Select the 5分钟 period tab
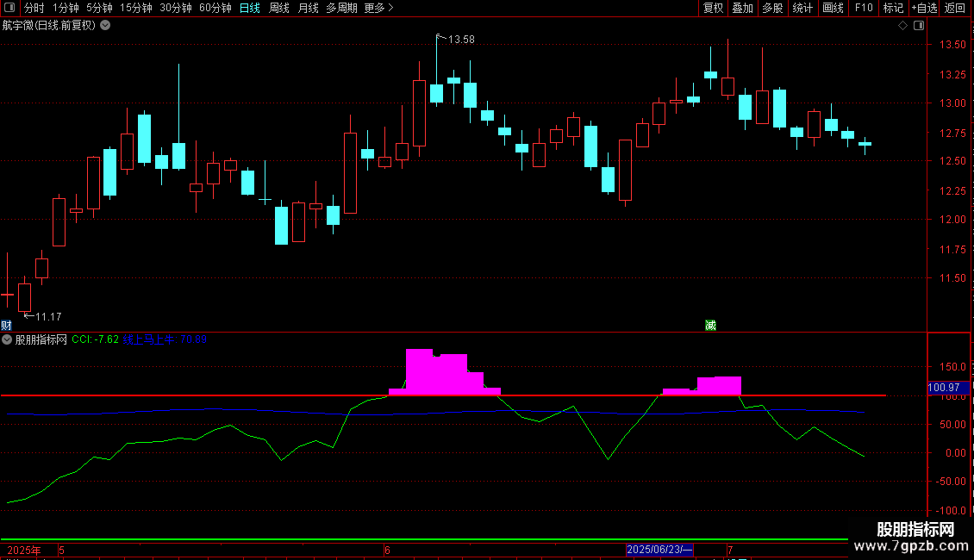This screenshot has width=974, height=560. coord(99,8)
